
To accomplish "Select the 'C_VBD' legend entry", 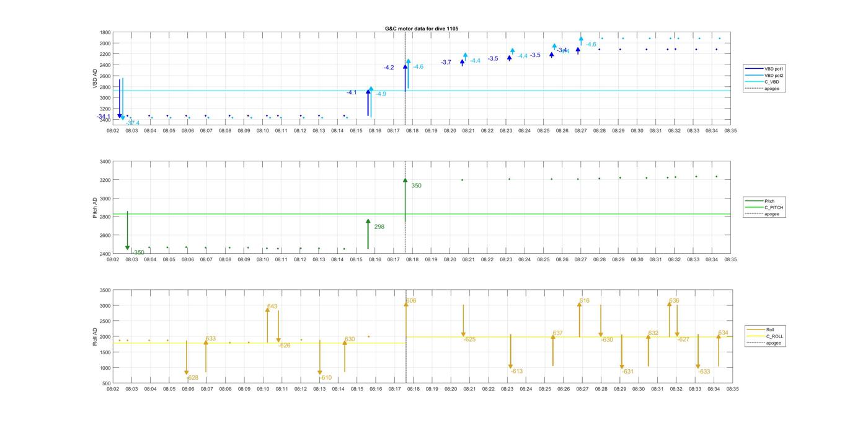I will 762,82.
